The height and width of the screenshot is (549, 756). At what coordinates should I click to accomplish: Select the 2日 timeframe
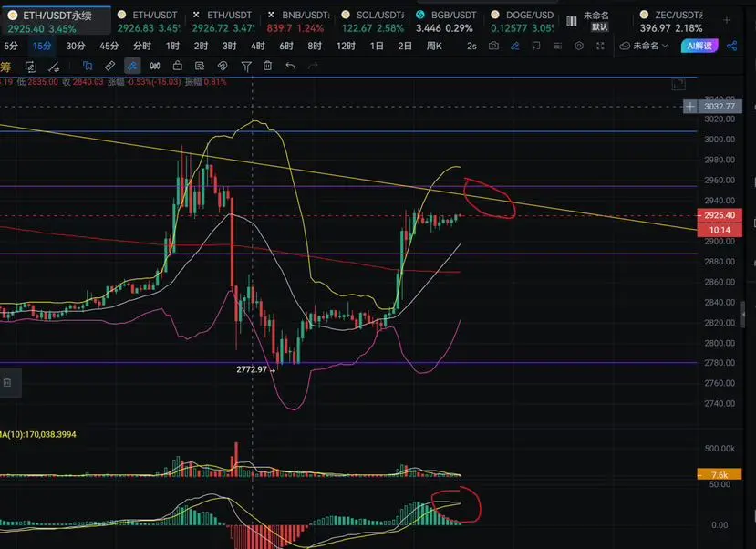[405, 46]
